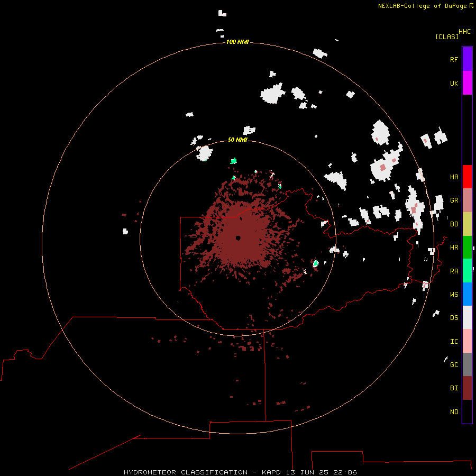Click the WS blue legend swatch

tap(467, 294)
